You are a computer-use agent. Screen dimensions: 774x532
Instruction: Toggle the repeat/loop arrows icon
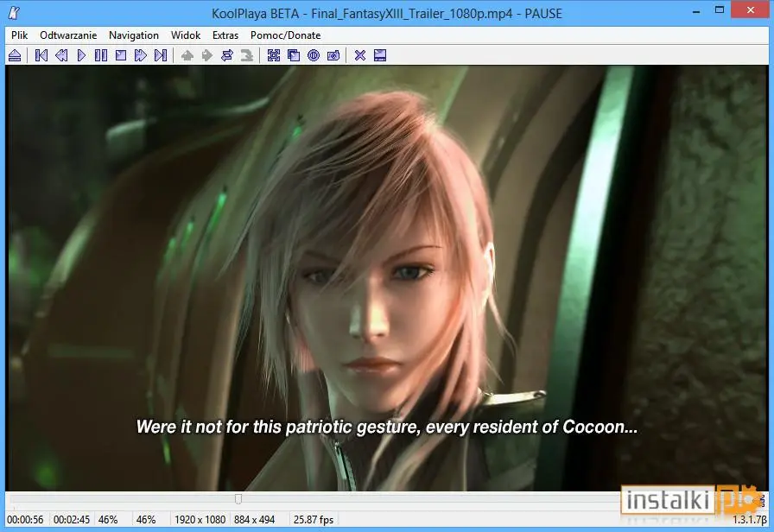coord(227,55)
